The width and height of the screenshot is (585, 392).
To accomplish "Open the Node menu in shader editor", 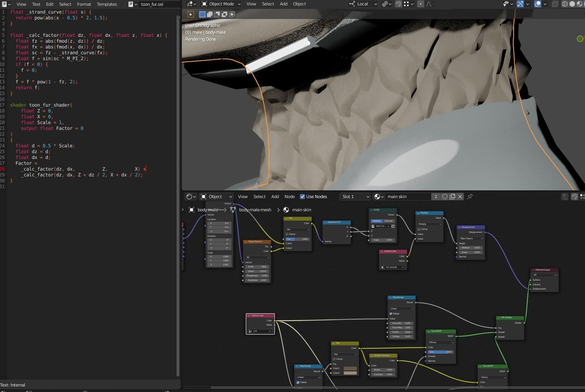I will (289, 197).
